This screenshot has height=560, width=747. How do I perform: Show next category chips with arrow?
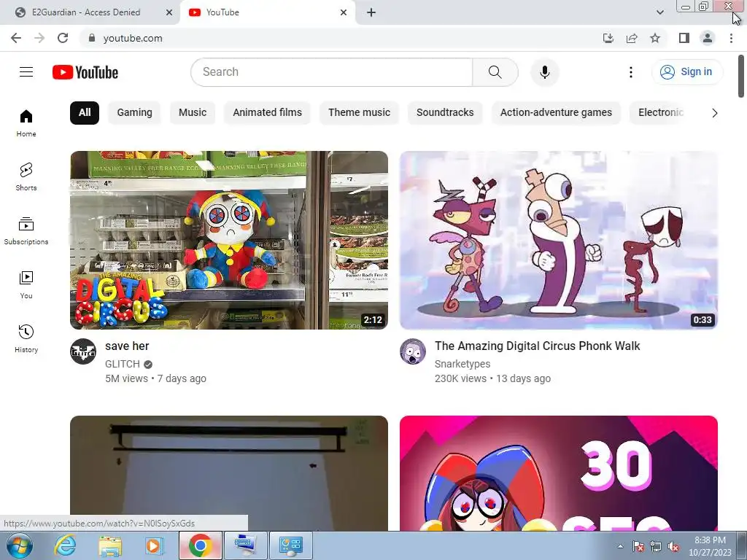click(714, 113)
